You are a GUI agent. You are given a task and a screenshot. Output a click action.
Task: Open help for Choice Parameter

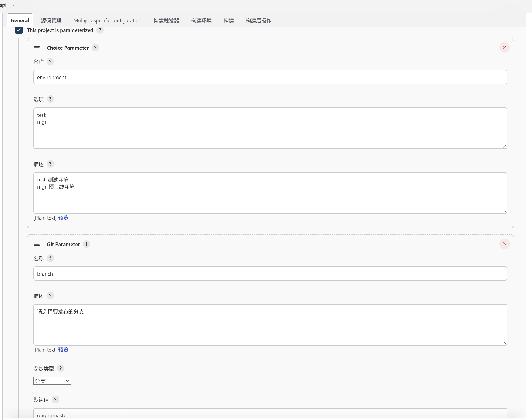(95, 48)
